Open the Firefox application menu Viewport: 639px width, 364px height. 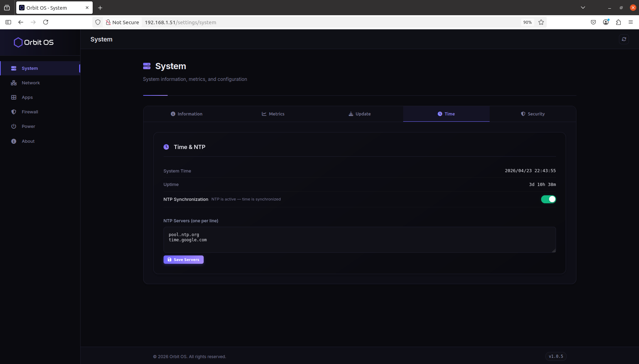631,22
